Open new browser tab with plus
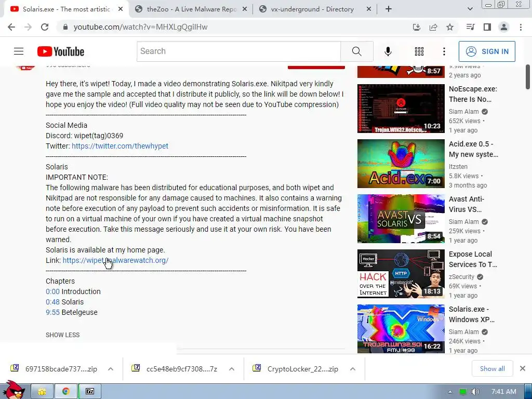 tap(389, 9)
